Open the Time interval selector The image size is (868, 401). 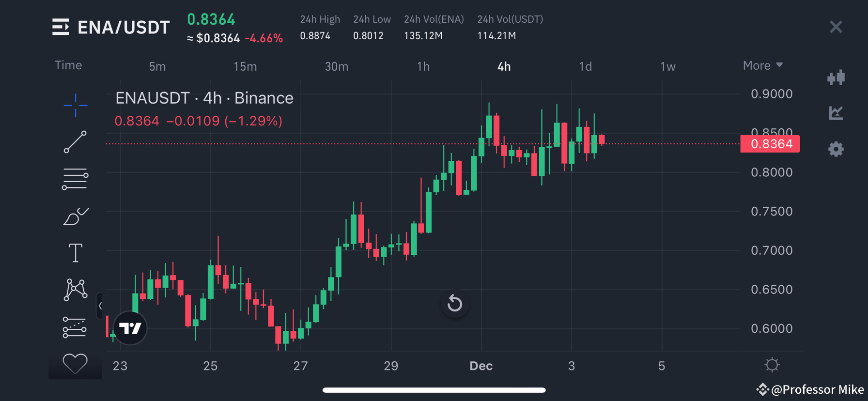[x=68, y=65]
